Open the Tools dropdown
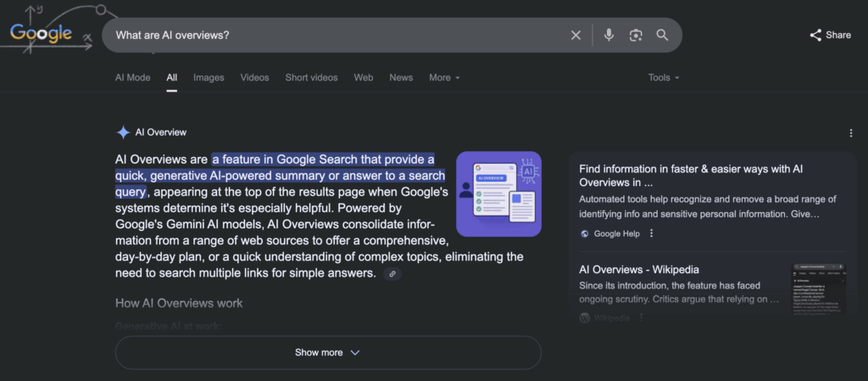Viewport: 868px width, 381px height. pyautogui.click(x=664, y=77)
